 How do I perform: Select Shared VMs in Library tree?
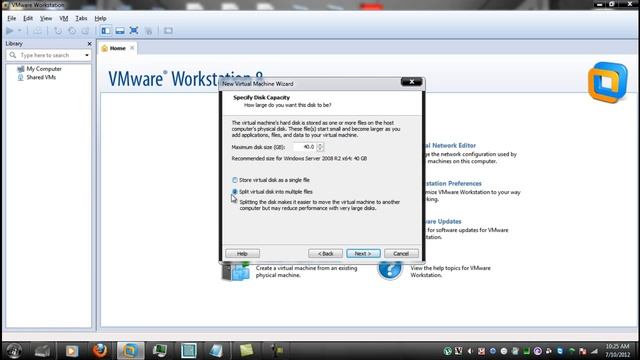click(x=37, y=77)
